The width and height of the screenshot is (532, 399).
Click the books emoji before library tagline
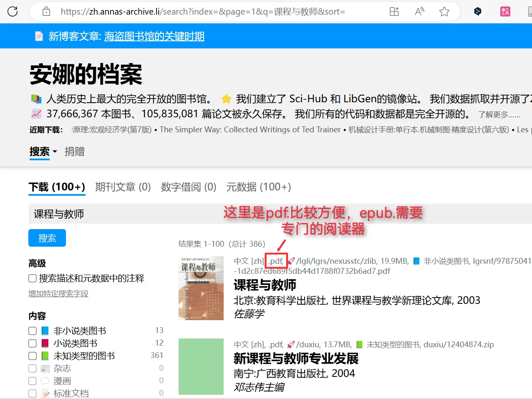[36, 99]
